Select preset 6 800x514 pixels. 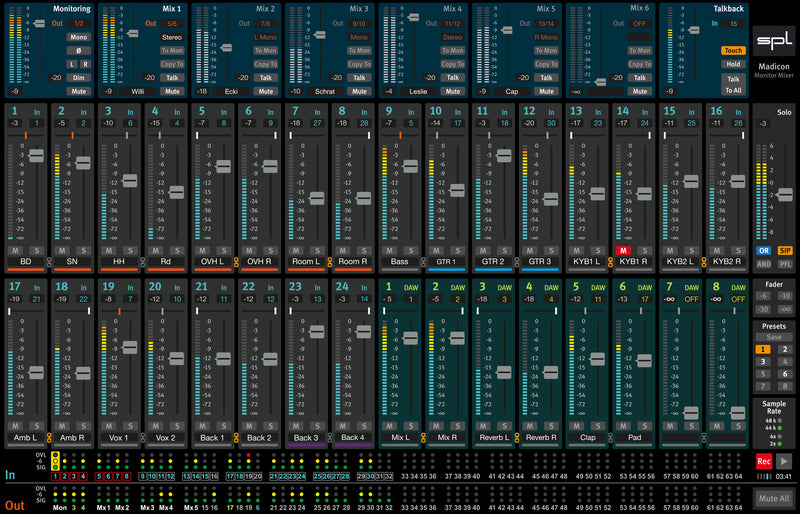click(x=785, y=374)
